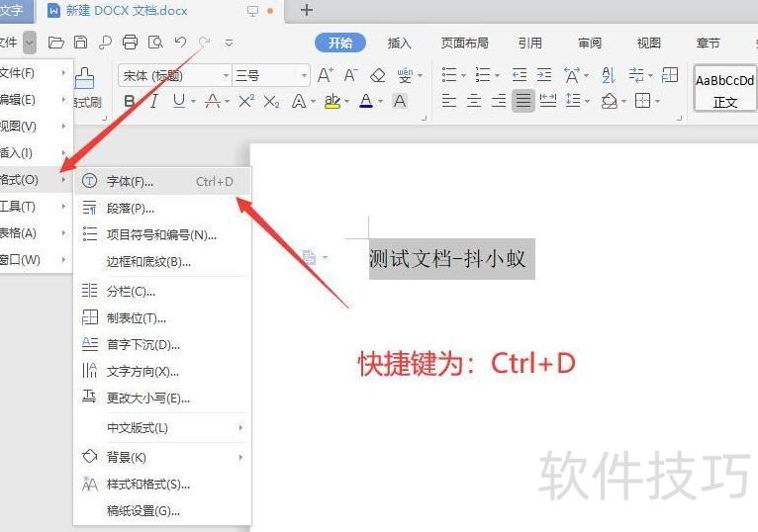This screenshot has width=758, height=532.
Task: Open the 视图 ribbon tab
Action: pos(649,43)
